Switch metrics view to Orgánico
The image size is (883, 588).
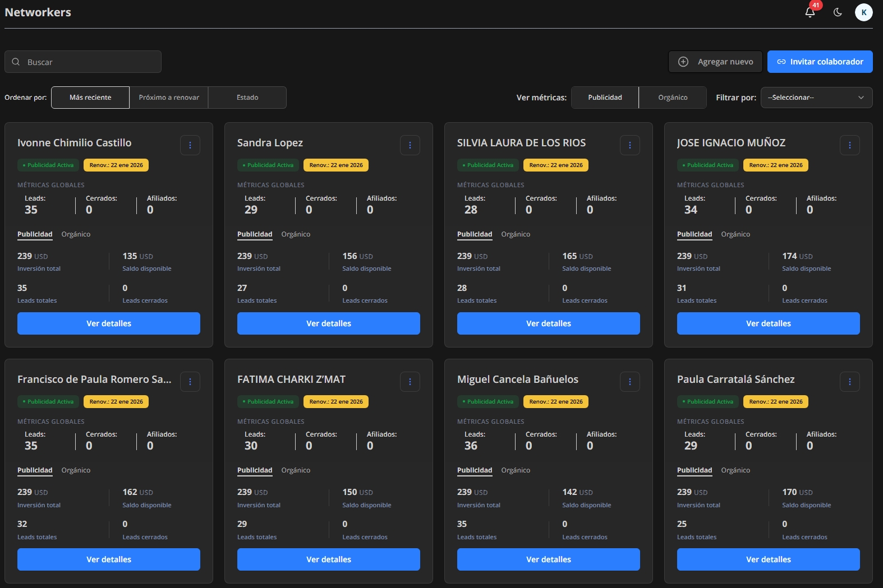673,98
